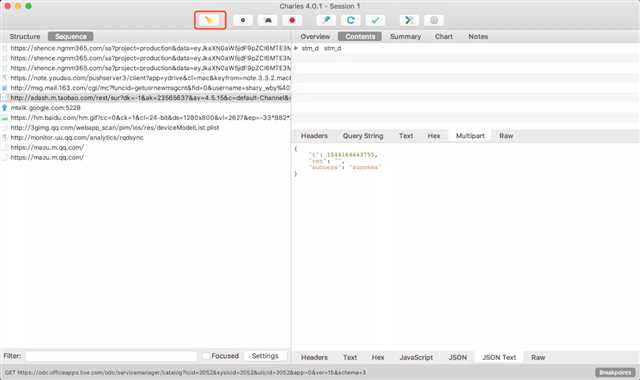This screenshot has height=380, width=640.
Task: Show the request Query String tab
Action: 363,136
